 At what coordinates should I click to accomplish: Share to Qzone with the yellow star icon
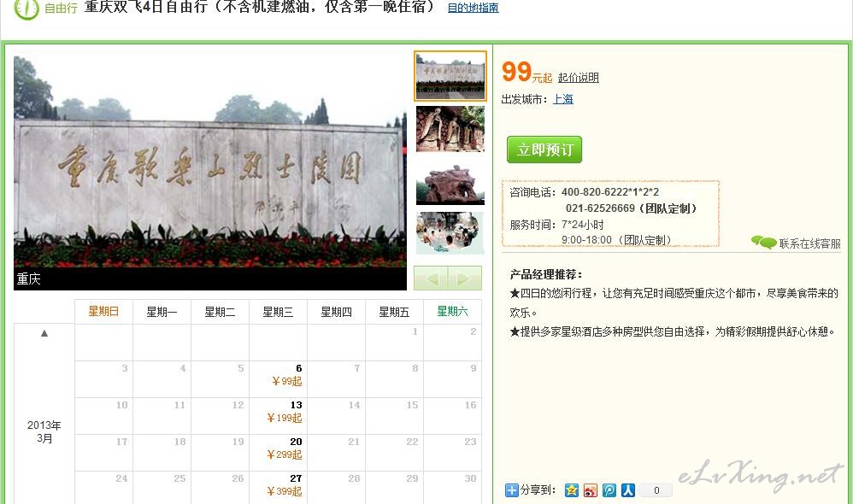click(x=571, y=489)
